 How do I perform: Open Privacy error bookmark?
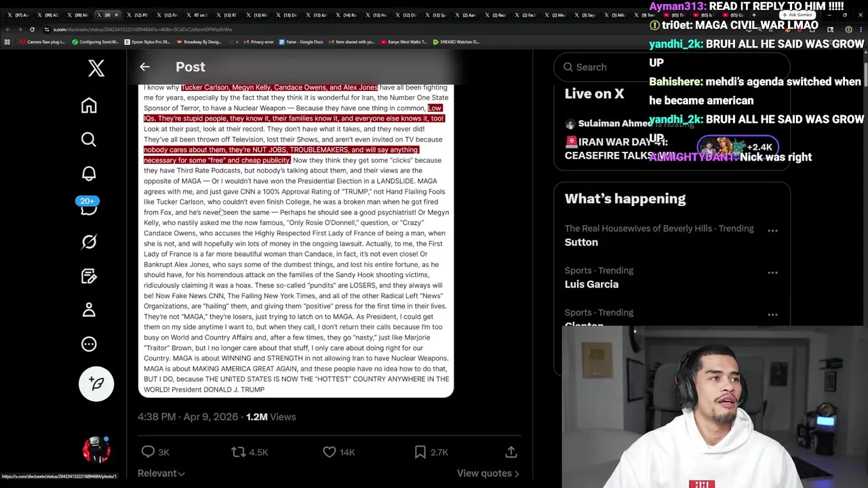click(x=259, y=42)
